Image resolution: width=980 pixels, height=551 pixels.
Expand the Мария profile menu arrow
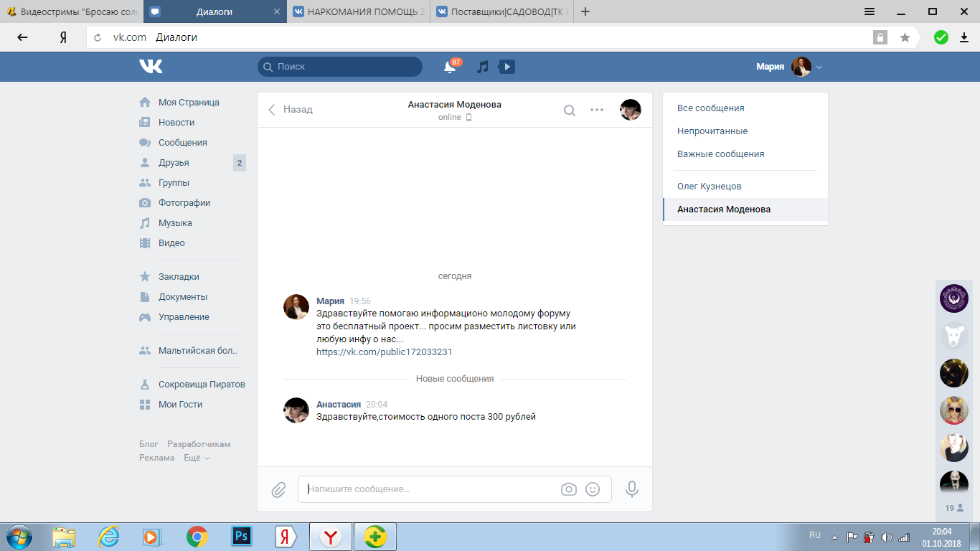[x=819, y=67]
